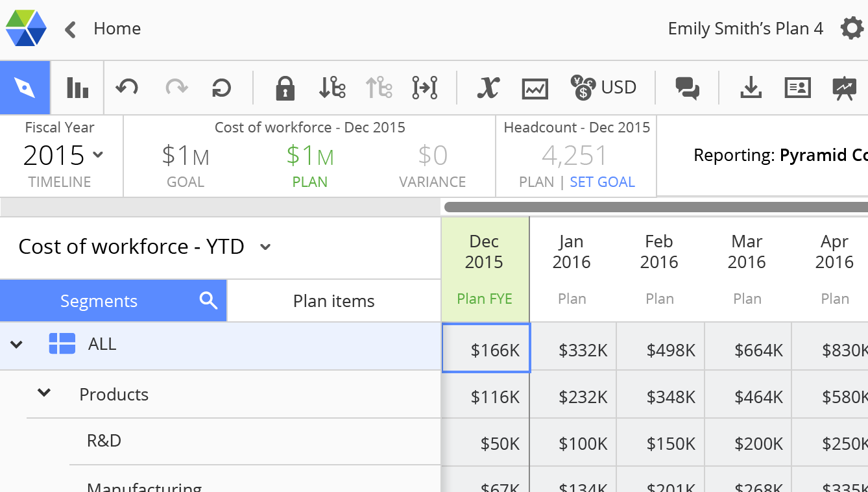The width and height of the screenshot is (868, 492).
Task: Open settings gear icon
Action: tap(851, 29)
